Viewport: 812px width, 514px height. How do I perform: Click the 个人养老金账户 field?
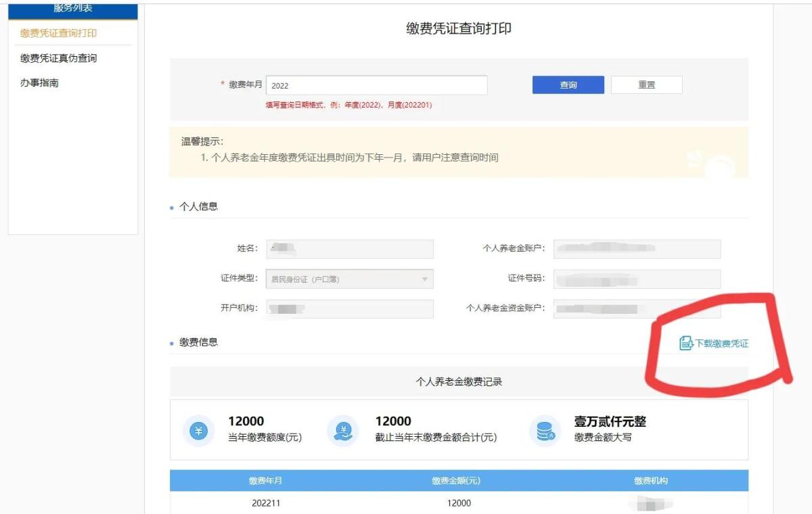[x=636, y=249]
